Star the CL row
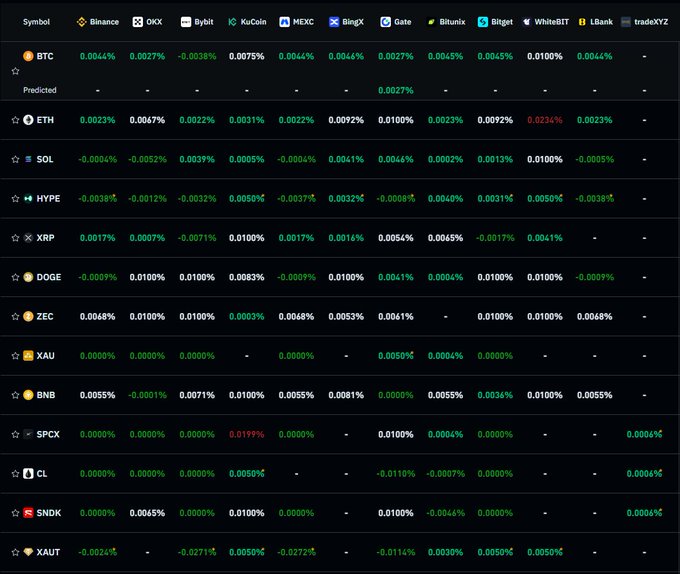The width and height of the screenshot is (680, 574). (x=16, y=473)
